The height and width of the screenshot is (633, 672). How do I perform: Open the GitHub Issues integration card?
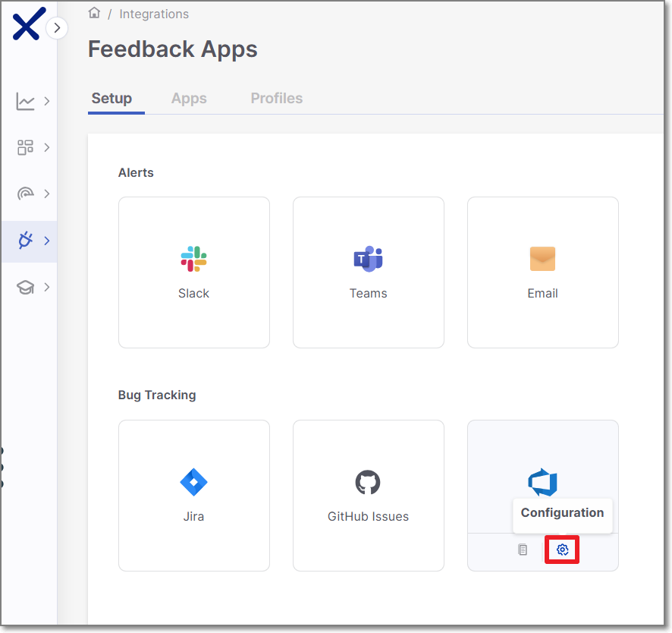pyautogui.click(x=369, y=495)
